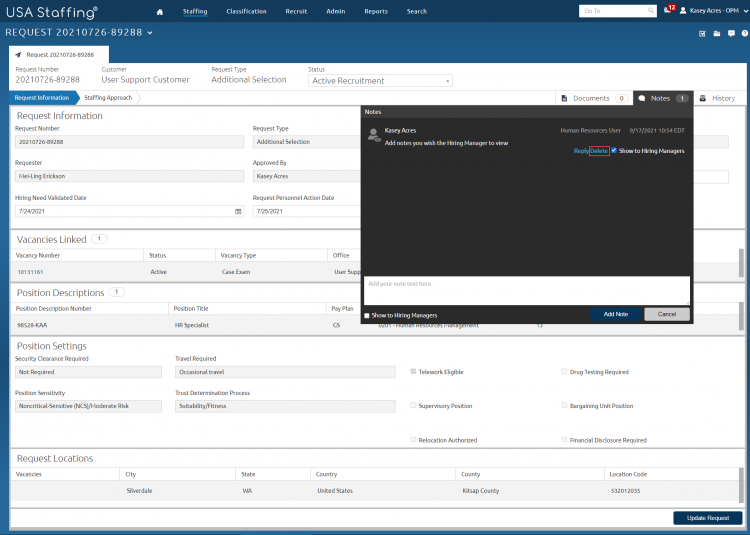Screen dimensions: 750x535
Task: Click Cancel in the Notes panel
Action: 667,314
